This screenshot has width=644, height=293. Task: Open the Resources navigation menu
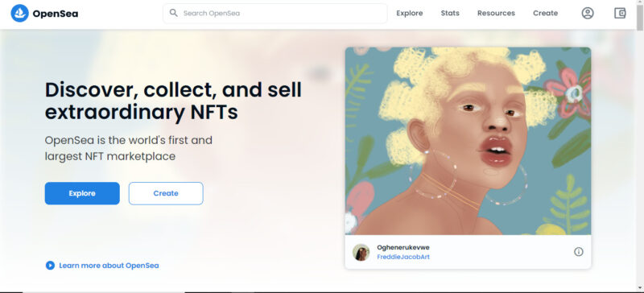click(x=496, y=13)
